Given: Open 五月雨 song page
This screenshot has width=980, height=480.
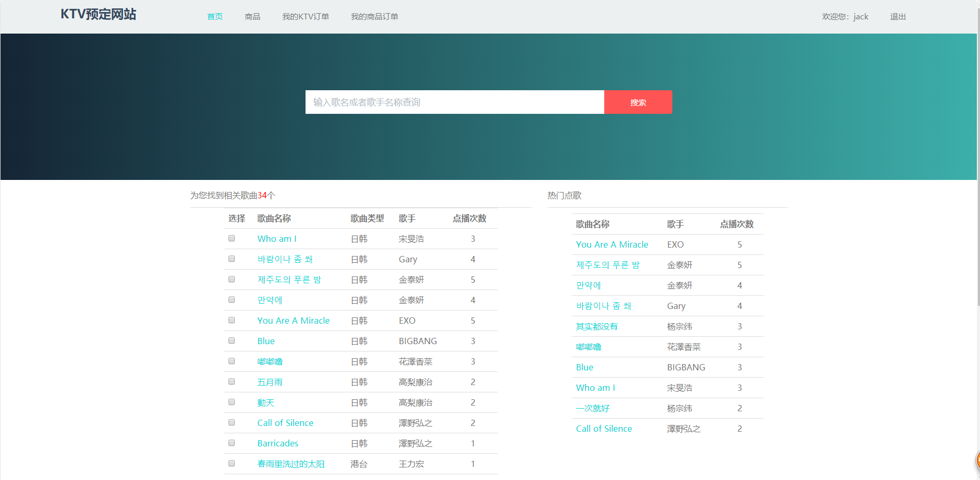Looking at the screenshot, I should pyautogui.click(x=269, y=382).
